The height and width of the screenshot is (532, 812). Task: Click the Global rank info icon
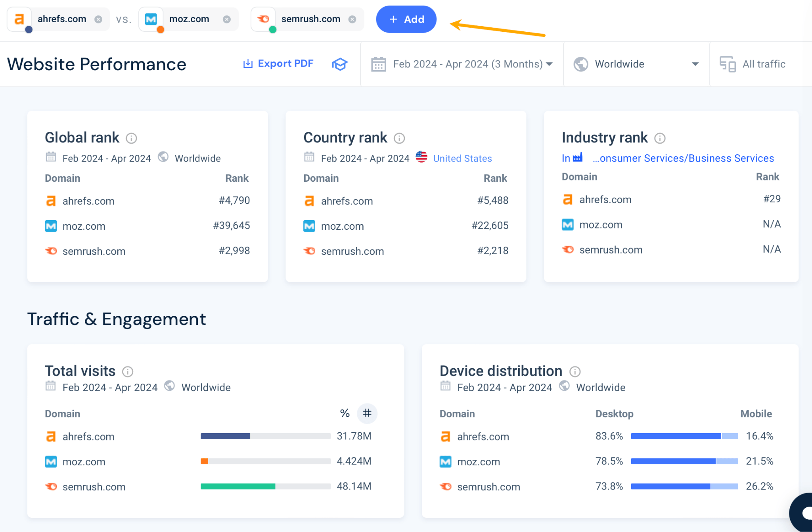pyautogui.click(x=131, y=138)
